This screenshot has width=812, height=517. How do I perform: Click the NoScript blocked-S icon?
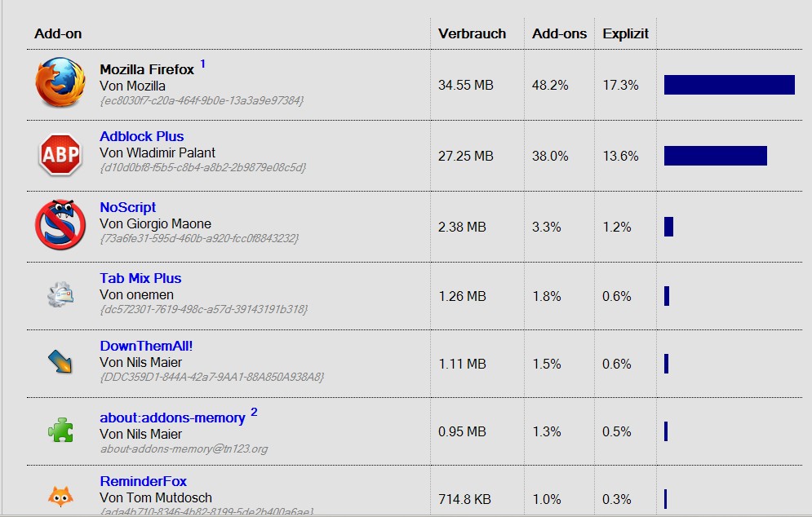(x=60, y=225)
